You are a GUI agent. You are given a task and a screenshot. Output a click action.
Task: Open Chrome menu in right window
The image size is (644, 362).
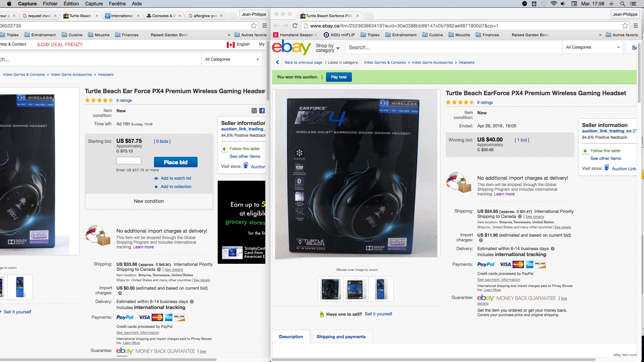[636, 26]
